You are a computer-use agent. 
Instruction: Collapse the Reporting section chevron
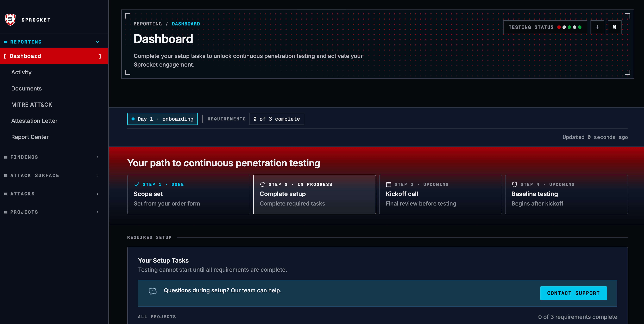coord(97,42)
